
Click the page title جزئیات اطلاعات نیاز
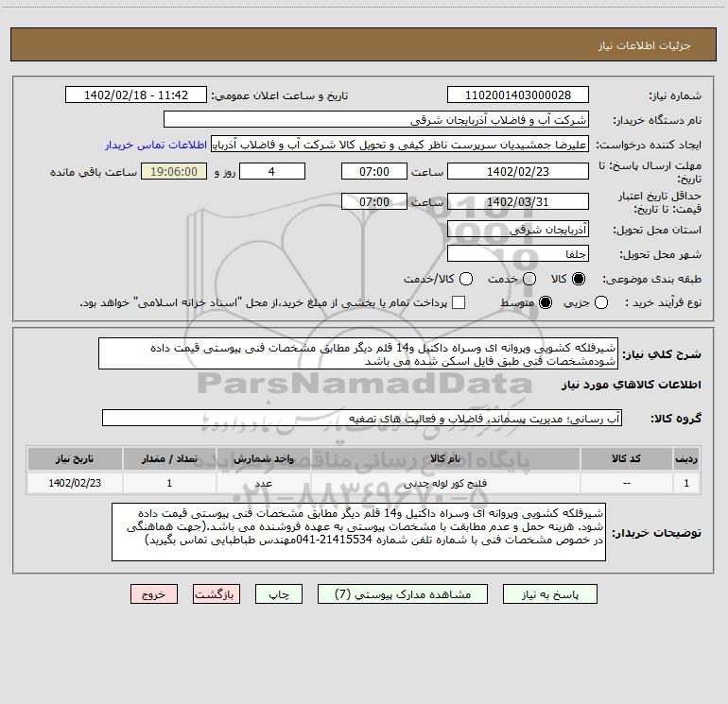(x=644, y=45)
